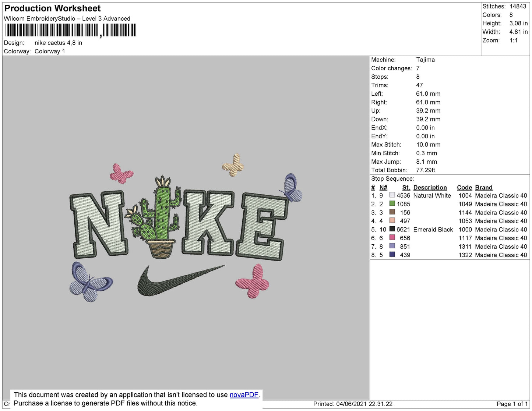
Task: Click thread code 1049
Action: click(465, 204)
